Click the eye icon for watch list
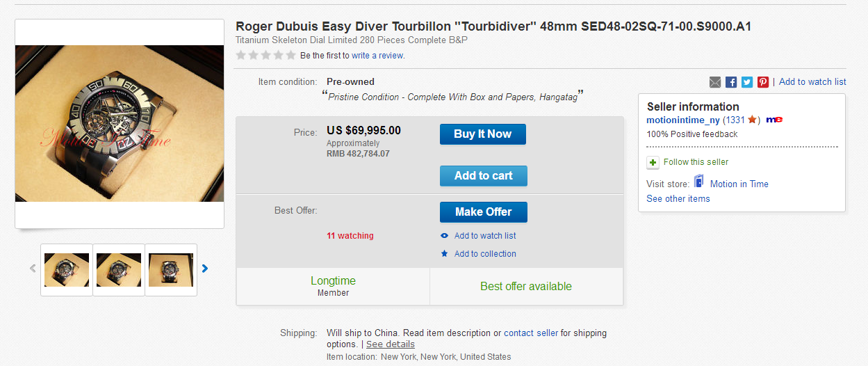Image resolution: width=868 pixels, height=366 pixels. point(445,236)
